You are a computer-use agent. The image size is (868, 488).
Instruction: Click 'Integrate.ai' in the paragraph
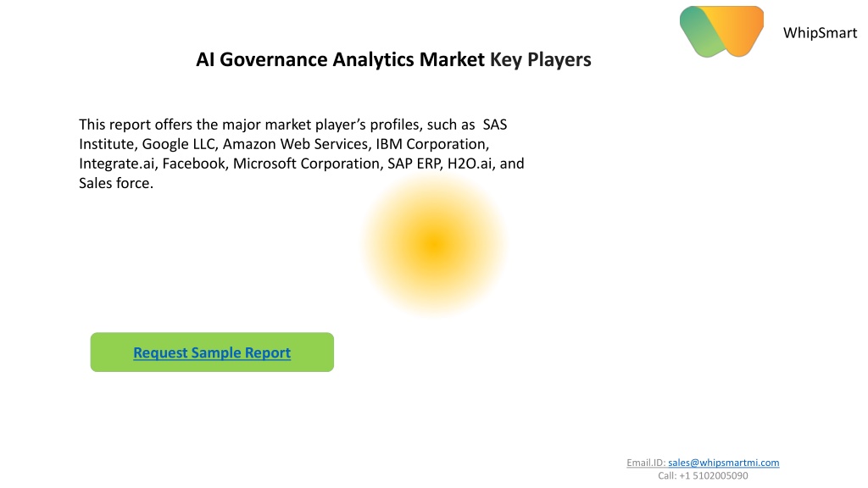pyautogui.click(x=117, y=164)
